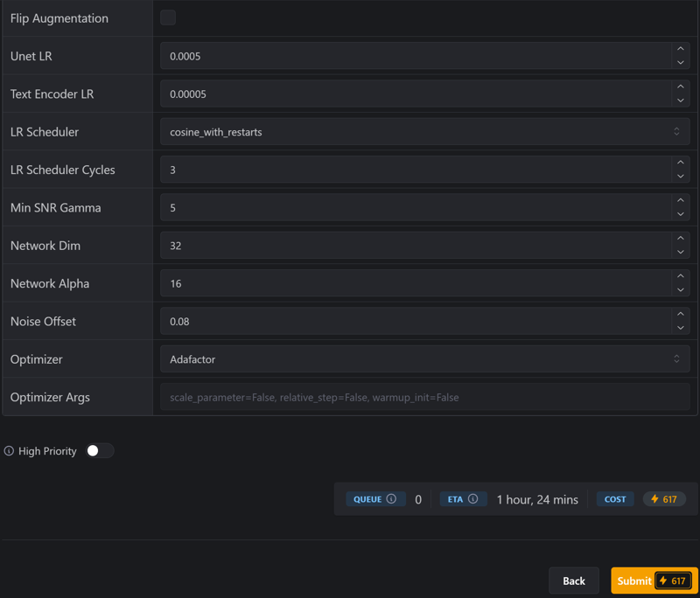Toggle the High Priority switch on

click(x=100, y=451)
